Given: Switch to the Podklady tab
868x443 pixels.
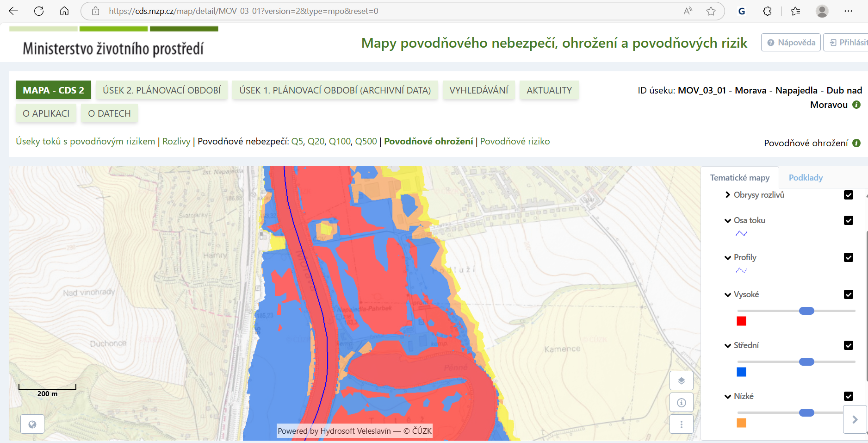Looking at the screenshot, I should tap(805, 178).
